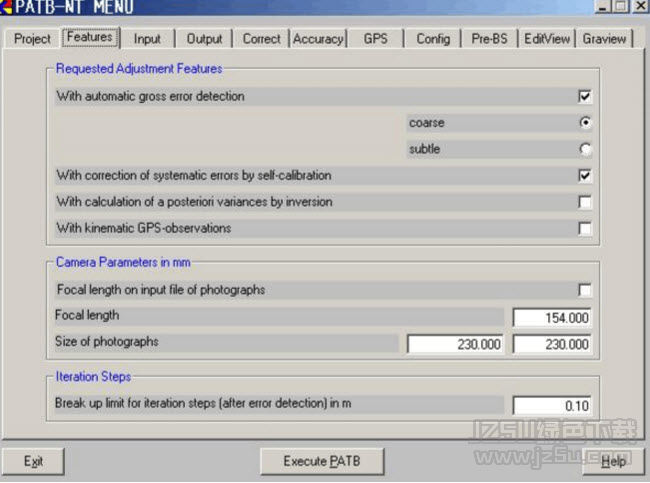Click the break up limit 0.10 field
This screenshot has width=650, height=483.
pyautogui.click(x=552, y=405)
